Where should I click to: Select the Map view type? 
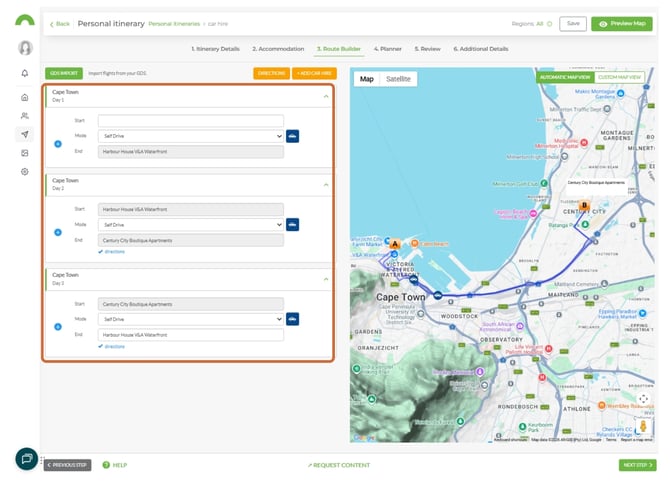(367, 79)
